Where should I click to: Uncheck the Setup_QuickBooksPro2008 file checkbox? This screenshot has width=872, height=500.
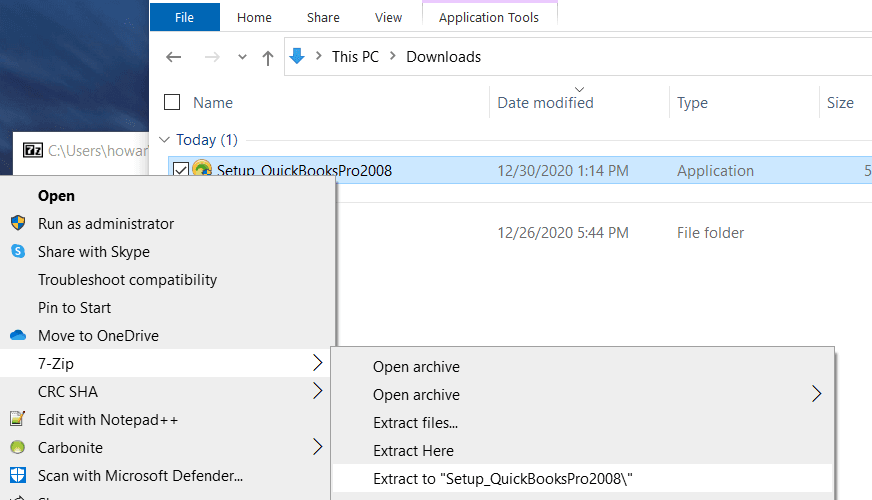[x=181, y=170]
